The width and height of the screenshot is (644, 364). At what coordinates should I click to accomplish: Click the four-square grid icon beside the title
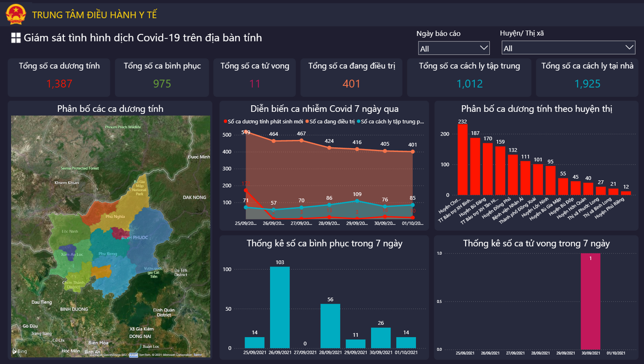pyautogui.click(x=16, y=38)
